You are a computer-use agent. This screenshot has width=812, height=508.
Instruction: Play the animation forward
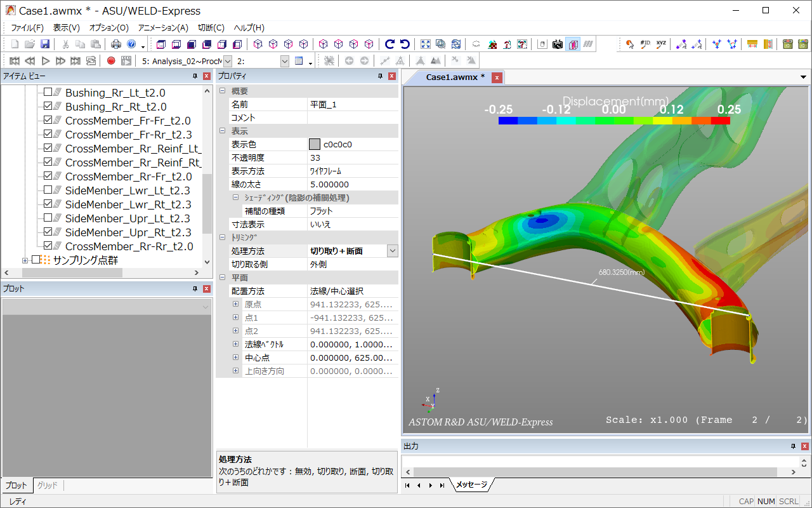[45, 61]
